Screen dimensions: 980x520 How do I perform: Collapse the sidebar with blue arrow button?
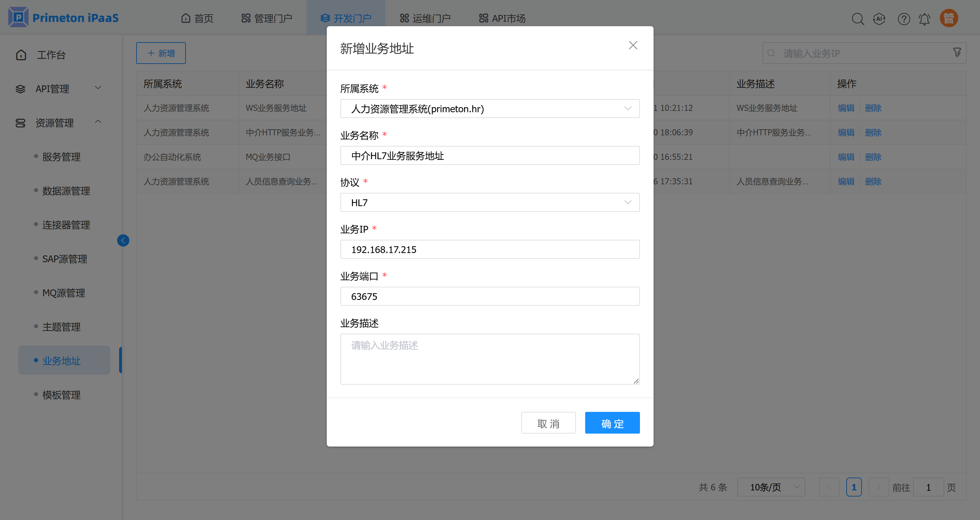click(123, 240)
